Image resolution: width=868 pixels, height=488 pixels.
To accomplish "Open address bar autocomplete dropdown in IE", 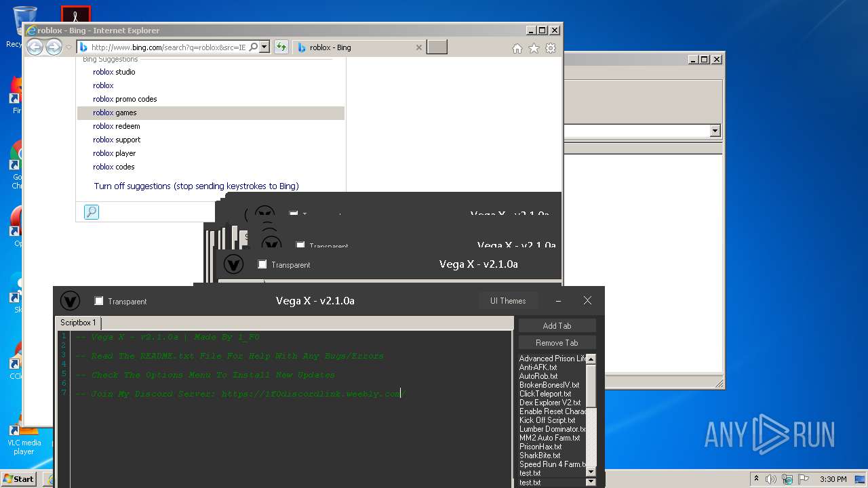I will [x=264, y=47].
